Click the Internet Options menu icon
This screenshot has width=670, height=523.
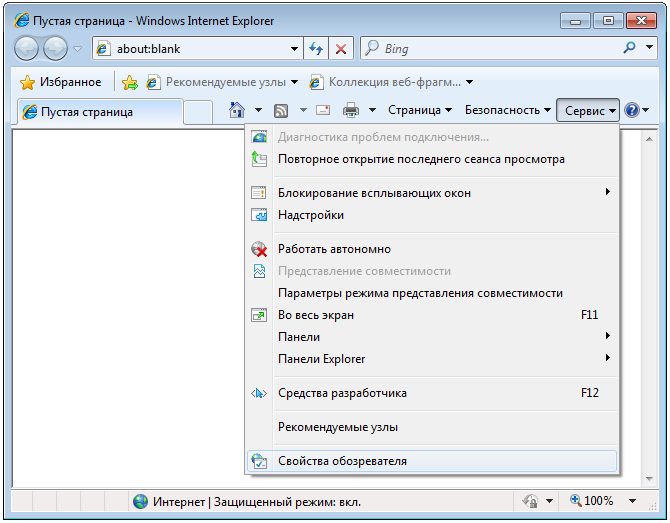coord(259,461)
